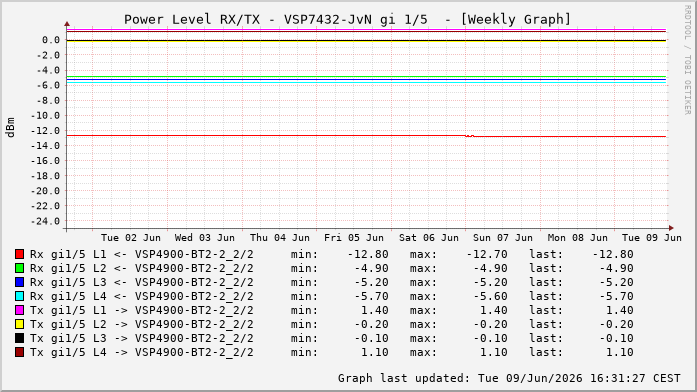The height and width of the screenshot is (392, 697).
Task: Click the Sun 07 Jun axis label
Action: (503, 238)
